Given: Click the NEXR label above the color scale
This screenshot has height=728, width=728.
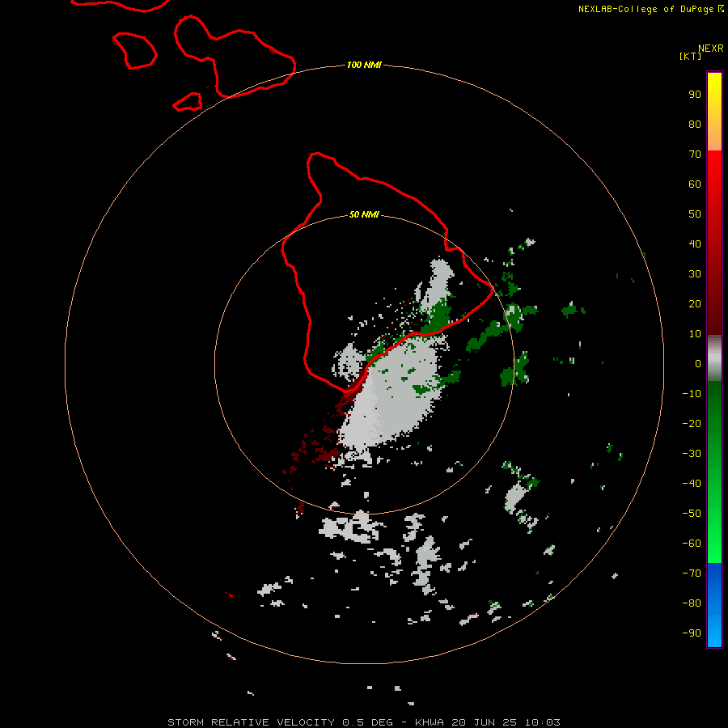Looking at the screenshot, I should tap(711, 49).
